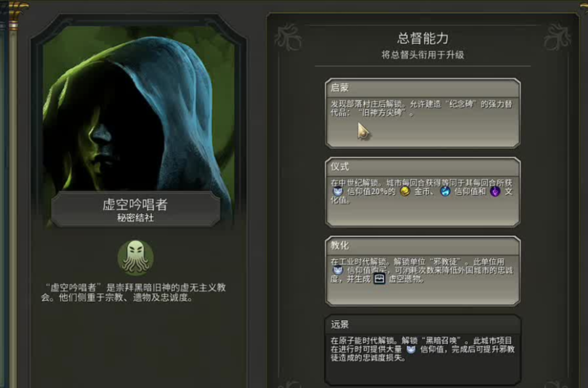588x388 pixels.
Task: Select the 启蒙 governor promotion
Action: point(422,113)
